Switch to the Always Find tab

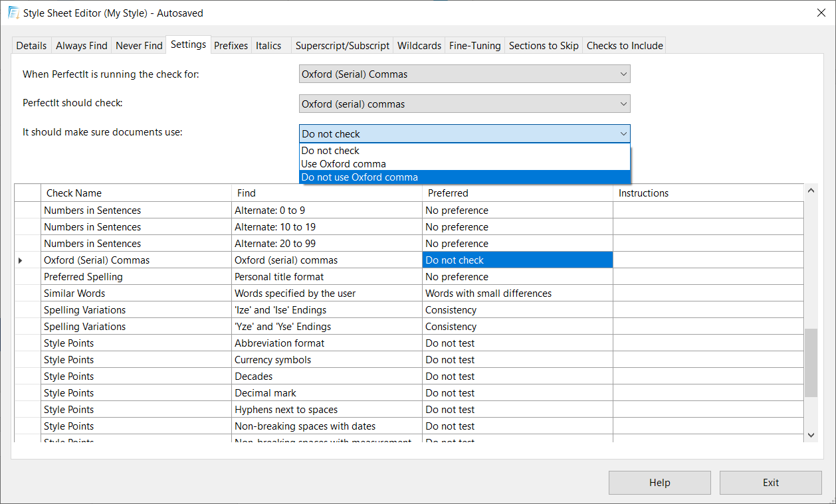click(x=81, y=46)
